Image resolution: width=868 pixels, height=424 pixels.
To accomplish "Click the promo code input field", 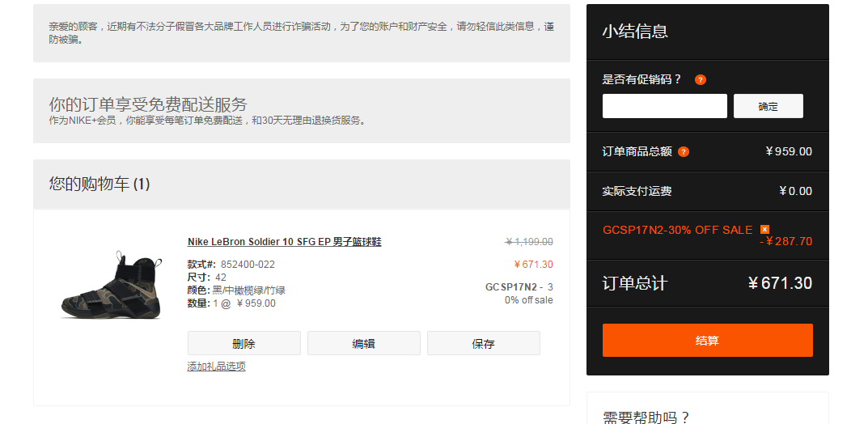I will point(664,106).
